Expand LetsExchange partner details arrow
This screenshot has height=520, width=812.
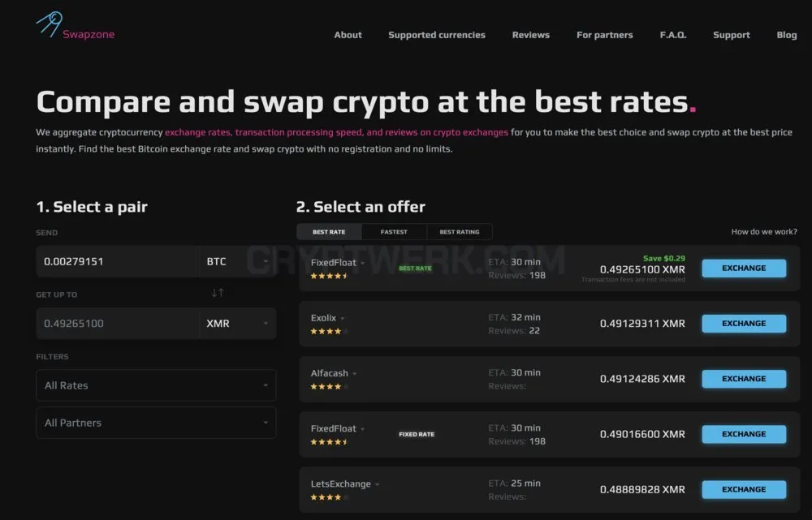point(378,485)
